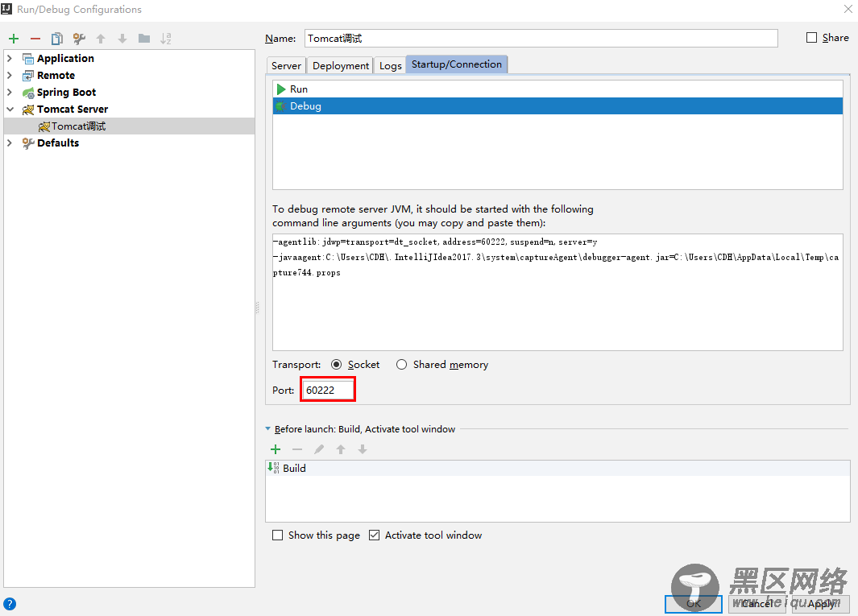Open the Deployment tab
The height and width of the screenshot is (616, 858).
pyautogui.click(x=341, y=66)
